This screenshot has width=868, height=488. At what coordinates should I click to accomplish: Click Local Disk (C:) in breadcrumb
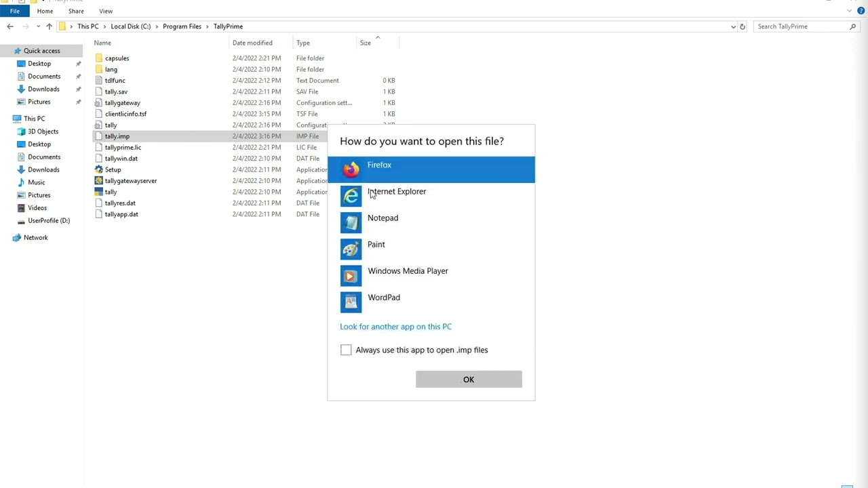click(130, 26)
